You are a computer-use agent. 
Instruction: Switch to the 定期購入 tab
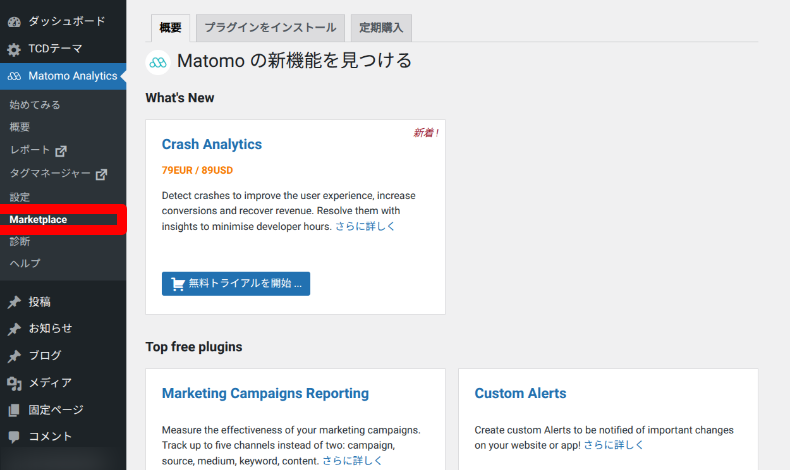coord(381,28)
